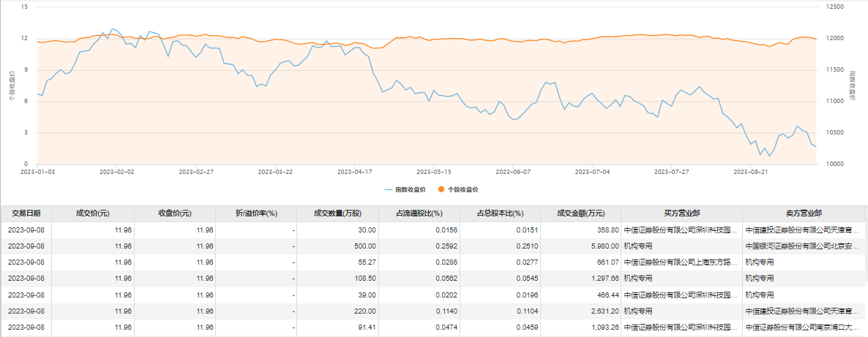Viewport: 868px width, 337px height.
Task: Click the 卖方营业部 column header
Action: coord(804,213)
